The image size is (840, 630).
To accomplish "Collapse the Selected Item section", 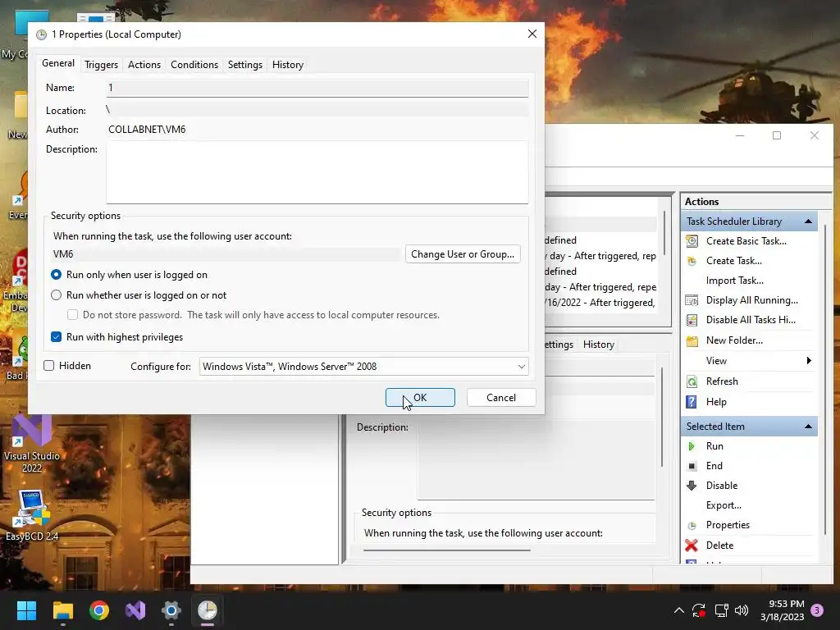I will [808, 427].
